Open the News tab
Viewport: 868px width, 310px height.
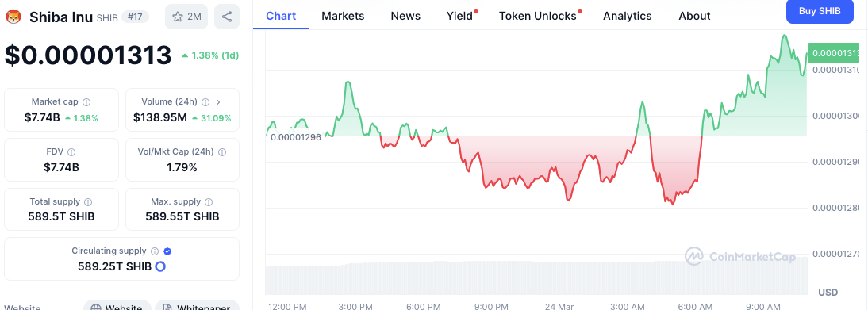pyautogui.click(x=405, y=16)
